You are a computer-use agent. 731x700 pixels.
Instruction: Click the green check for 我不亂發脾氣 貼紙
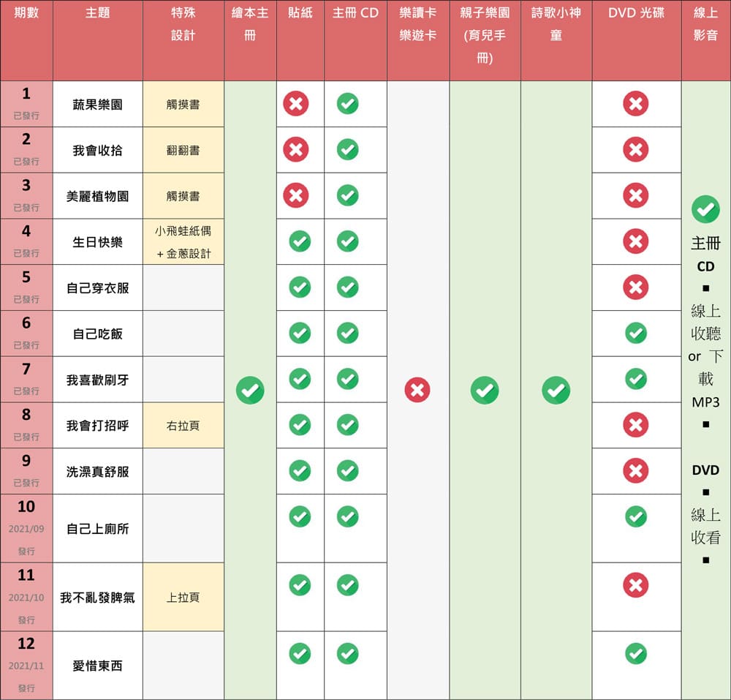point(300,585)
